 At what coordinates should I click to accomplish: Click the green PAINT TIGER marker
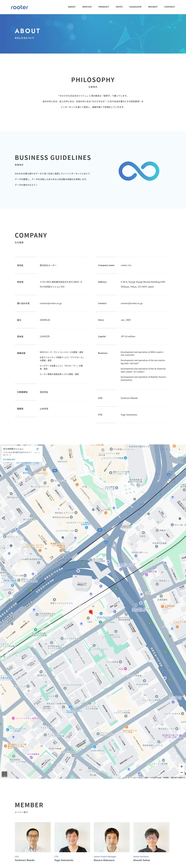100,622
